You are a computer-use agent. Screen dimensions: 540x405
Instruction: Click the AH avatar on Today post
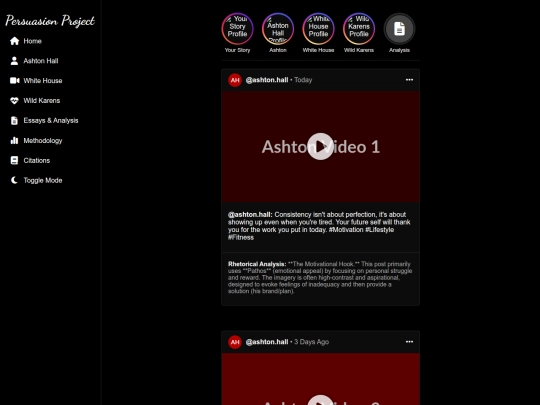[x=235, y=80]
